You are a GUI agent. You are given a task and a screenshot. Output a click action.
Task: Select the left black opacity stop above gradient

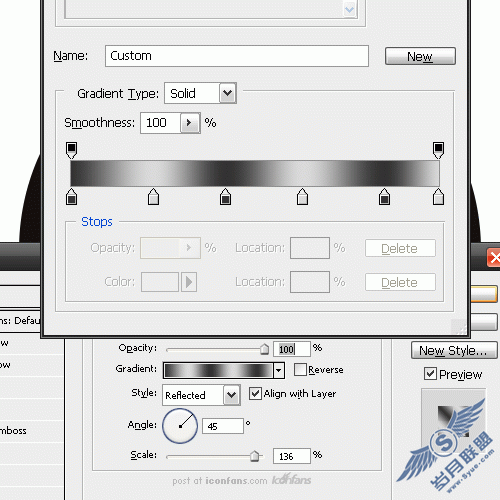pyautogui.click(x=71, y=150)
